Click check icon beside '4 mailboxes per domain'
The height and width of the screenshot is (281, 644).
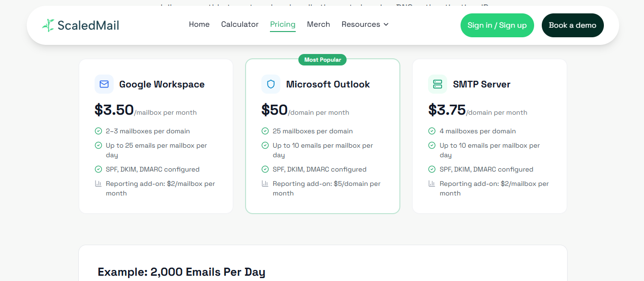[432, 131]
